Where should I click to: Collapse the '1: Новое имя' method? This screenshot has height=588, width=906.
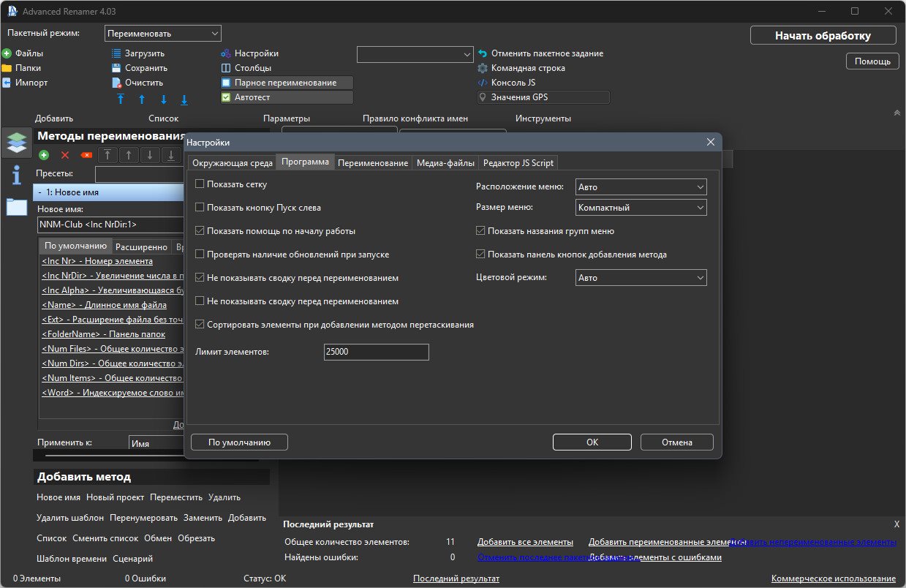point(39,192)
